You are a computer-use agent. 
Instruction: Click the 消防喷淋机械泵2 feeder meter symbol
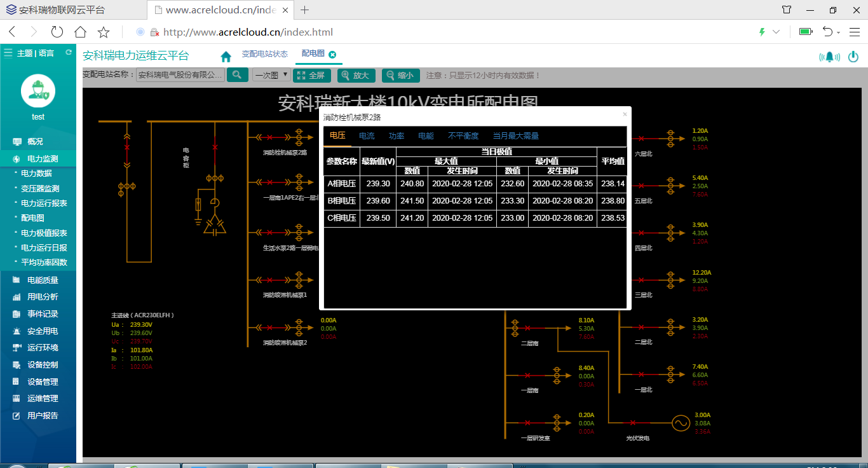tap(299, 327)
